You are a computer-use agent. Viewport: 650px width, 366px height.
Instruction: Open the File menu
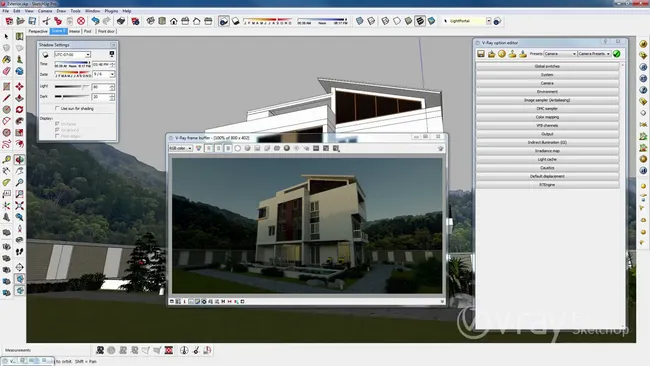point(5,11)
